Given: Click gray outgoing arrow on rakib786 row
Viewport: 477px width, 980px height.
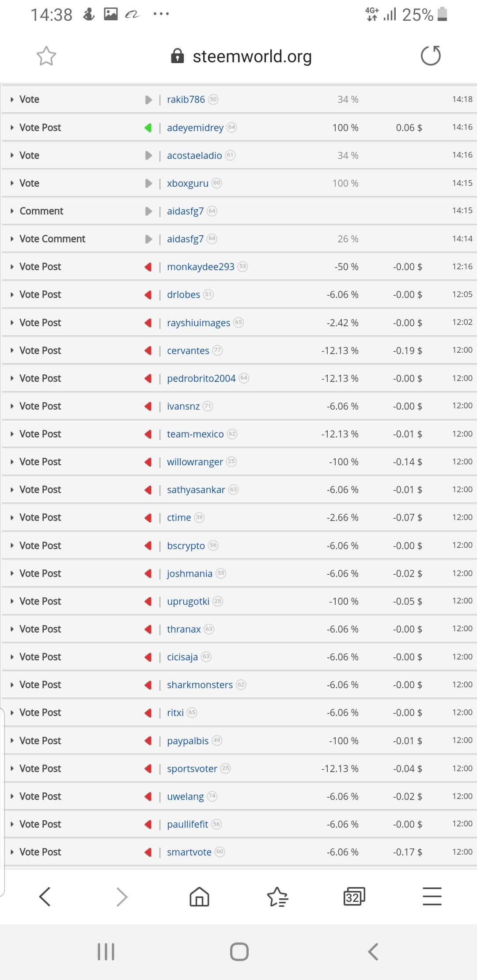Looking at the screenshot, I should click(148, 100).
